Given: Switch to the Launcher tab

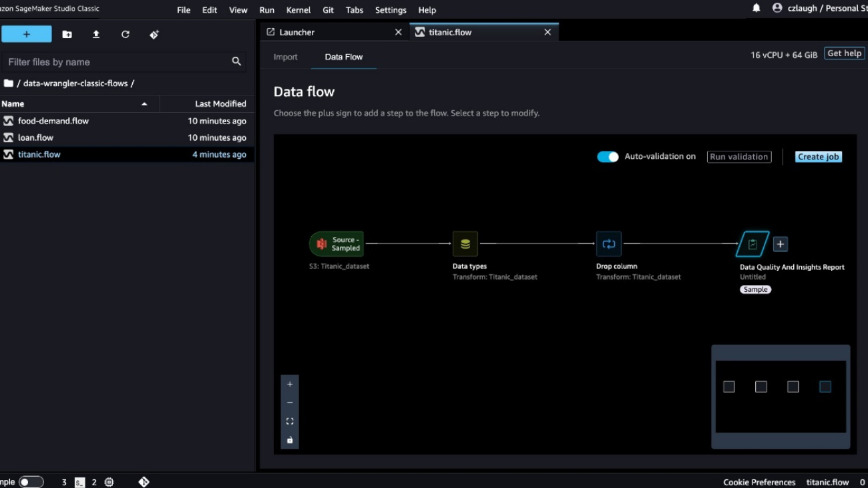Looking at the screenshot, I should (334, 32).
